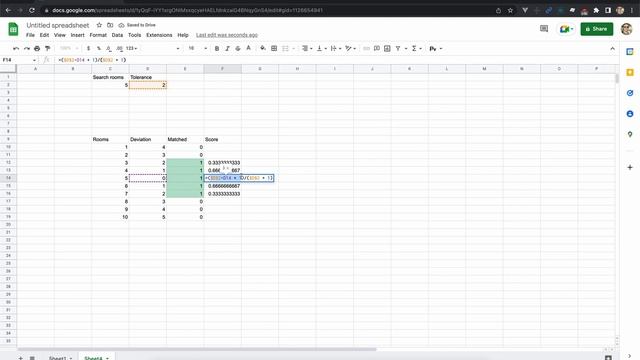Open the Last edit was seconds ago link
640x360 pixels.
227,35
